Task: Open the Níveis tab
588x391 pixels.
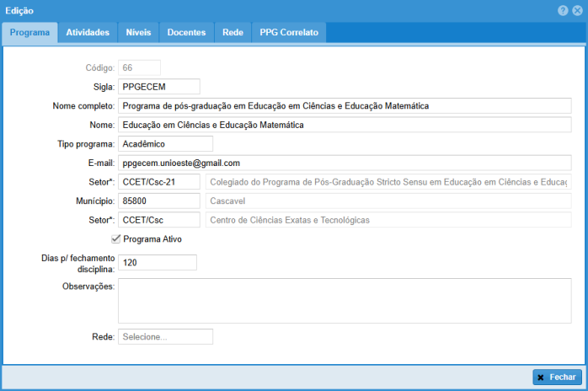Action: click(x=138, y=33)
